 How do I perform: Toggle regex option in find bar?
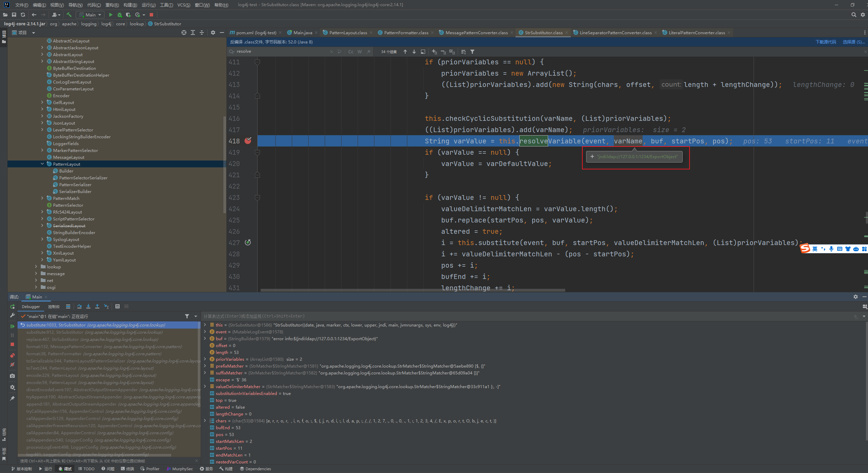coord(369,52)
